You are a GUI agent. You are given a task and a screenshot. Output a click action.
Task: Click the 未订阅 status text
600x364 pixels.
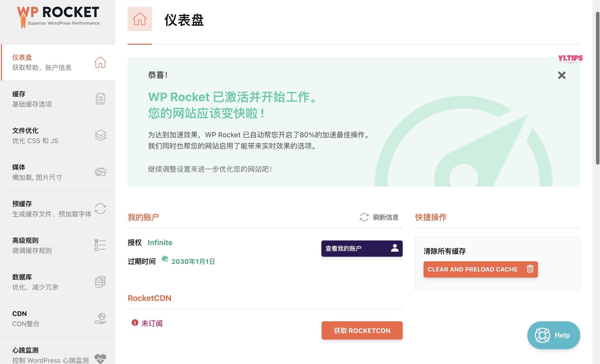(152, 323)
